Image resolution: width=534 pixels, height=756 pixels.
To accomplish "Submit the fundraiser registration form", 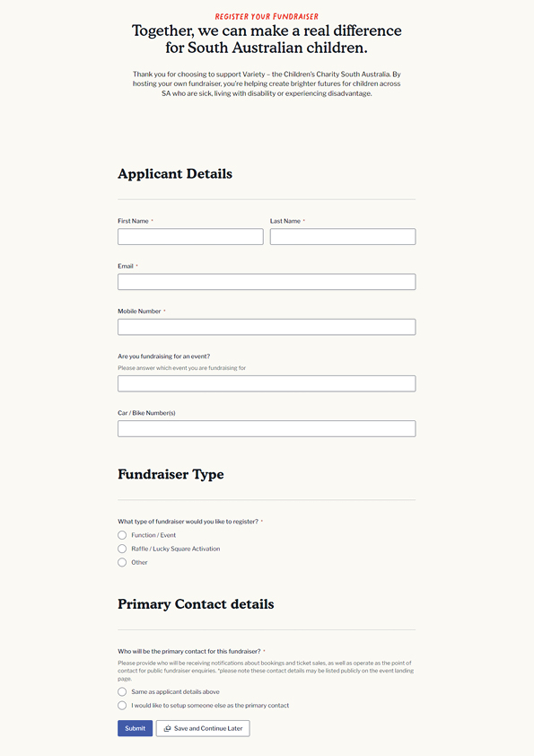I will click(x=135, y=728).
